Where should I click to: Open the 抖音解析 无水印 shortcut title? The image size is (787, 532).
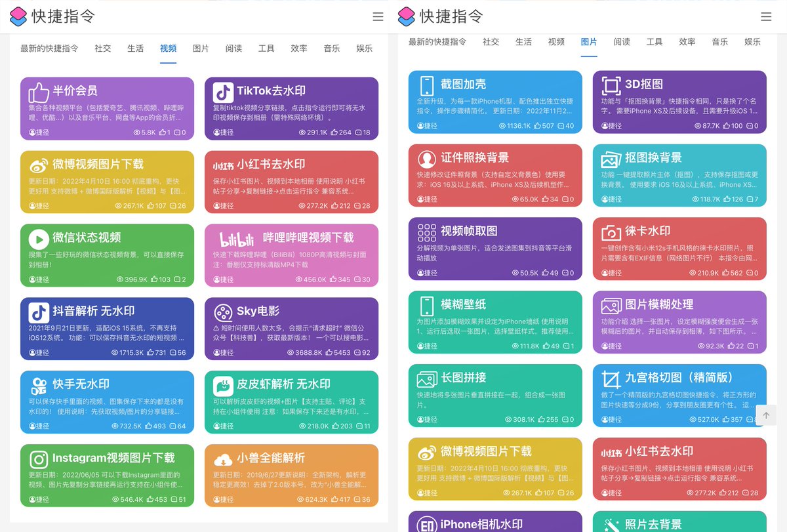pyautogui.click(x=94, y=311)
